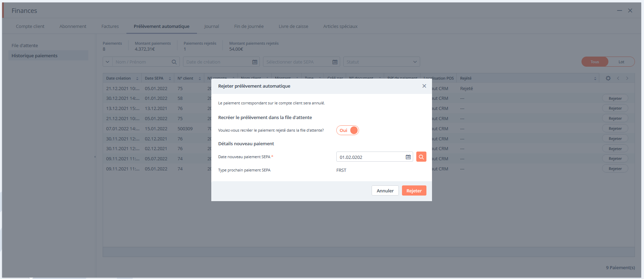
Task: Switch to Factures tab
Action: coord(110,26)
